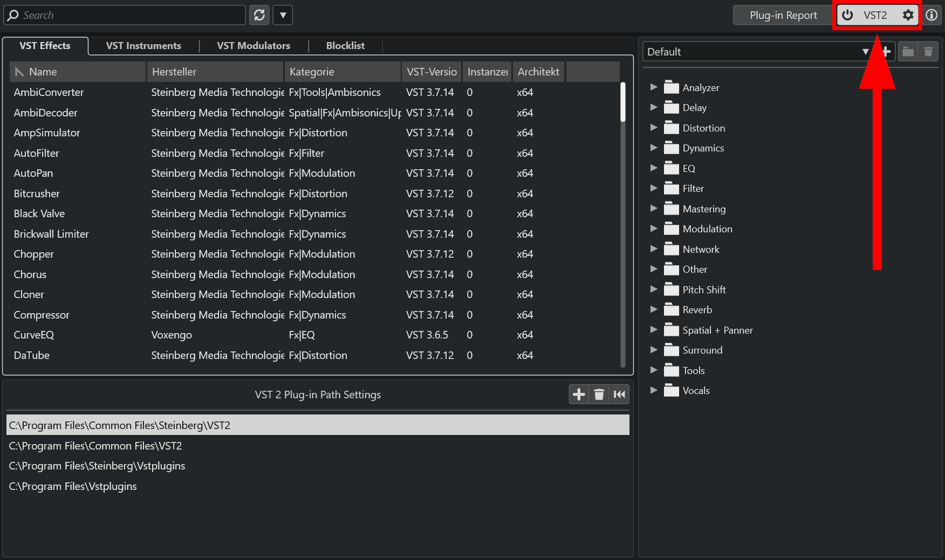Viewport: 945px width, 560px height.
Task: Select the path C:\Program Files\Vstplugins
Action: point(72,486)
